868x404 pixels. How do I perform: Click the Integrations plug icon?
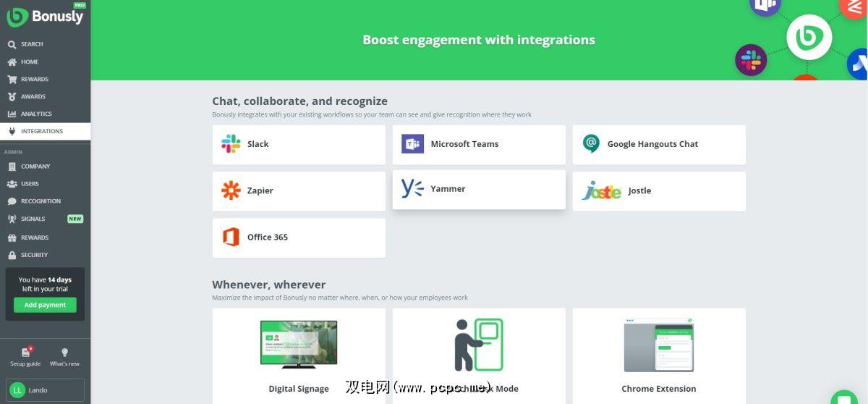(x=12, y=131)
